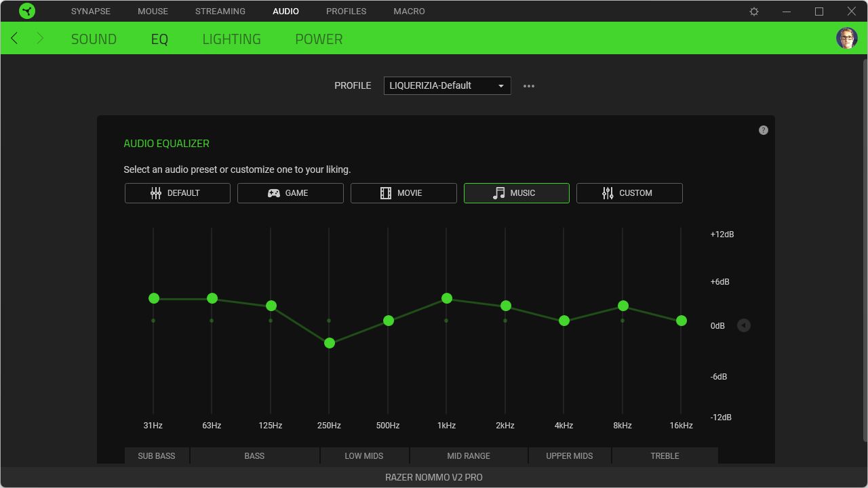Expand the LIQUERIZIA-Default profile dropdown

[x=447, y=85]
